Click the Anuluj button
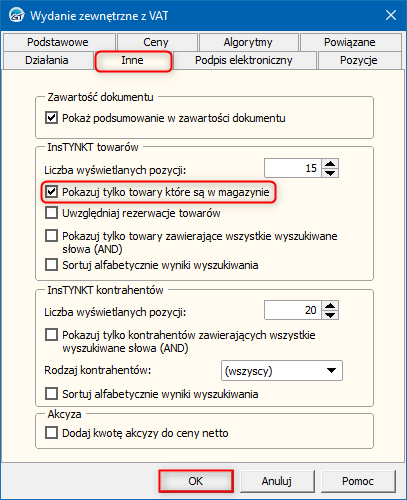This screenshot has height=500, width=407. point(277,481)
